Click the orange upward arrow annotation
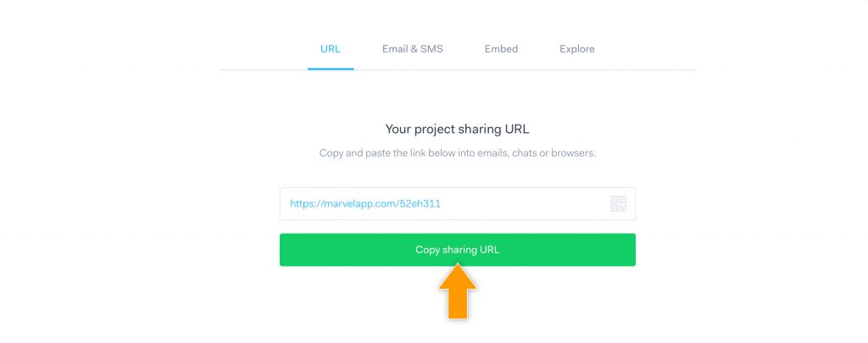 pyautogui.click(x=457, y=291)
